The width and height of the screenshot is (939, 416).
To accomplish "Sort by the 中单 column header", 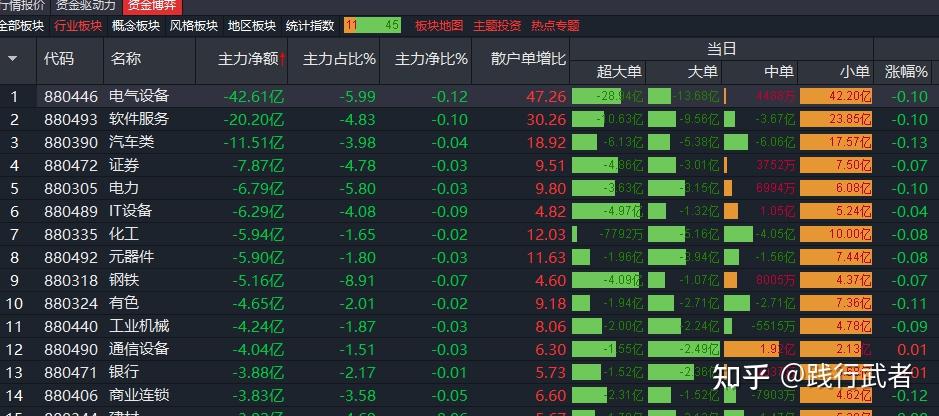I will [x=779, y=72].
